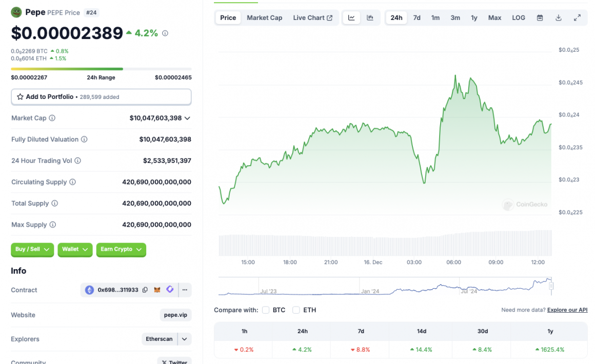Expand the Market Cap row dropdown
Viewport: 595px width, 364px height.
(x=188, y=118)
